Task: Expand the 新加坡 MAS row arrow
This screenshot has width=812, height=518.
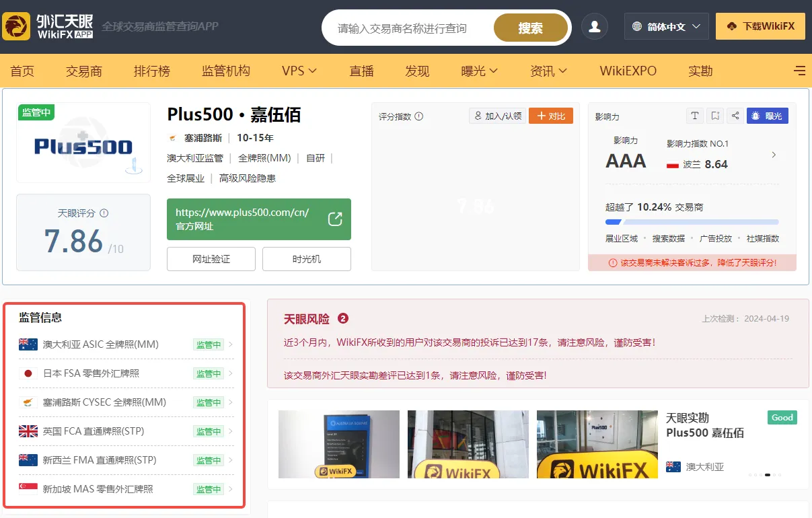Action: point(231,489)
